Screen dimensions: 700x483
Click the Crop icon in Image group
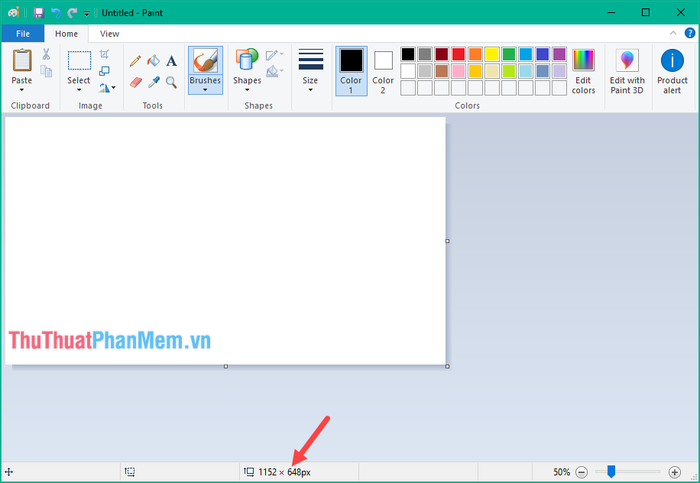[105, 55]
